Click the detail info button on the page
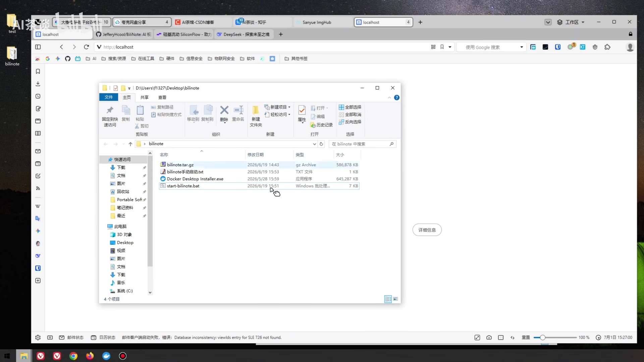The image size is (644, 362). (427, 230)
